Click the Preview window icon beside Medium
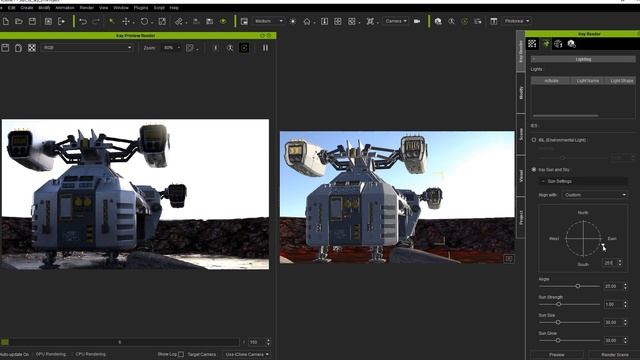 pyautogui.click(x=244, y=21)
